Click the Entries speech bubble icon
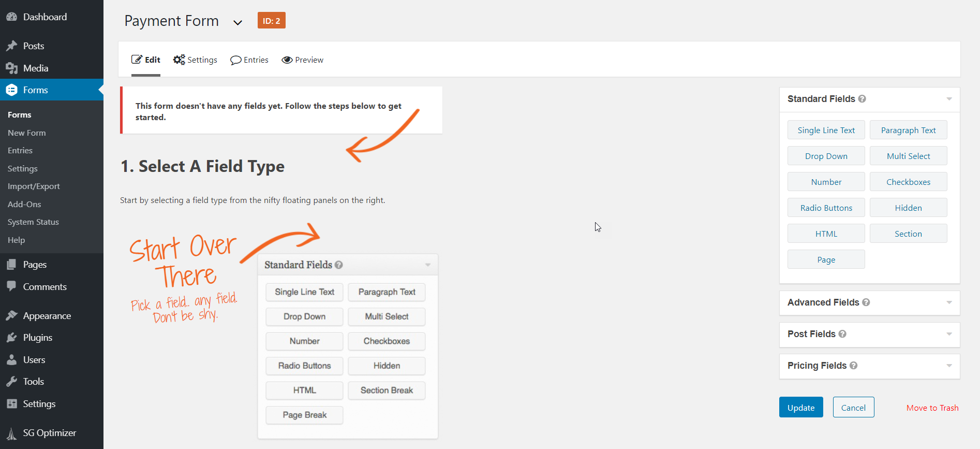The width and height of the screenshot is (980, 449). click(236, 60)
